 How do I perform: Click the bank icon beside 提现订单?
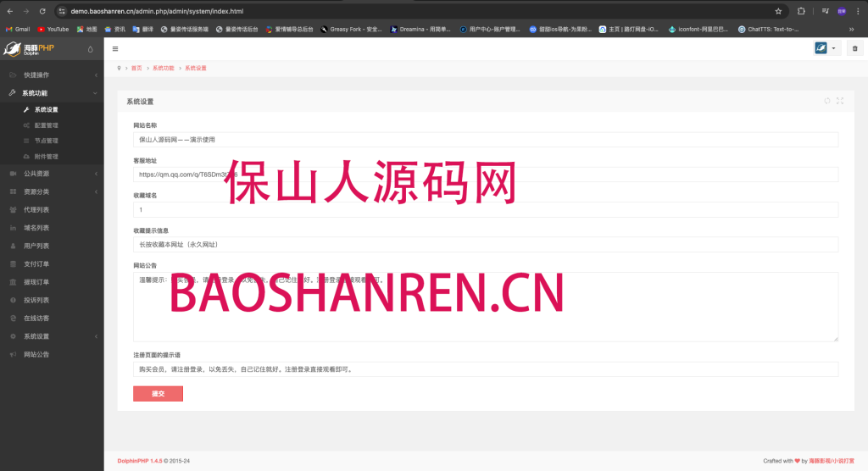click(13, 282)
